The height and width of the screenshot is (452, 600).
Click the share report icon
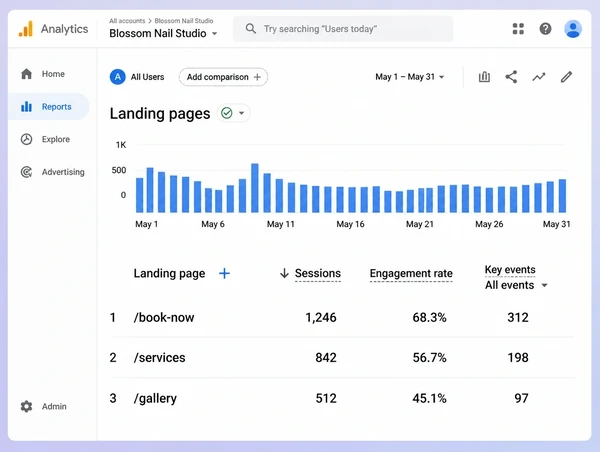[511, 77]
